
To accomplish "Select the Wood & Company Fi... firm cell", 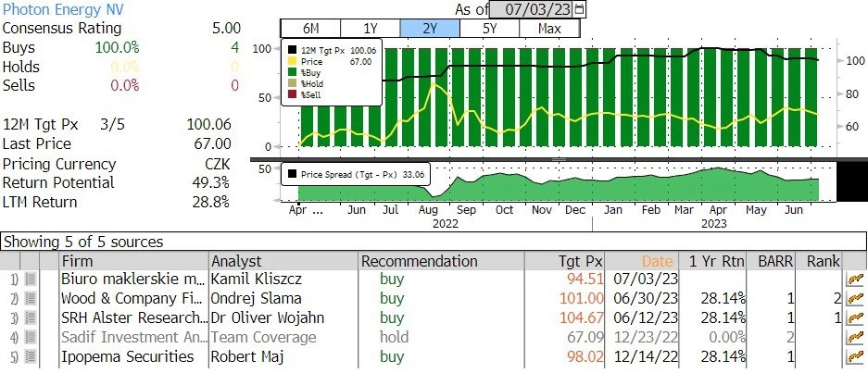I will (132, 298).
